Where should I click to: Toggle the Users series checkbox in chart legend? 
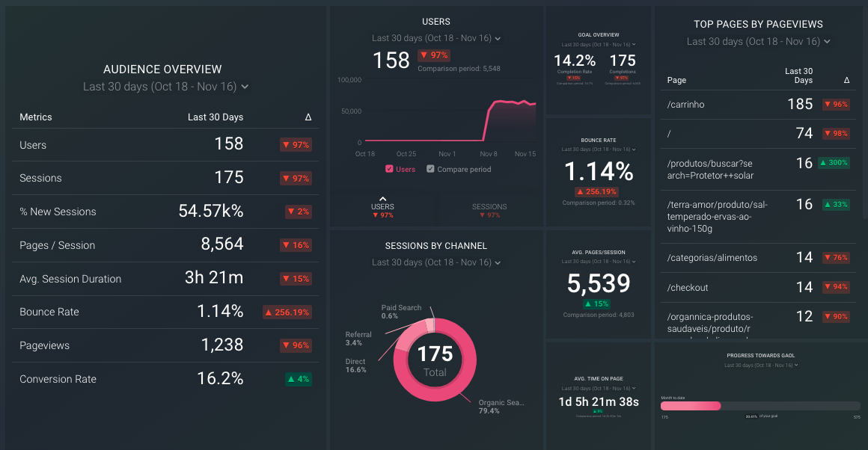[389, 169]
